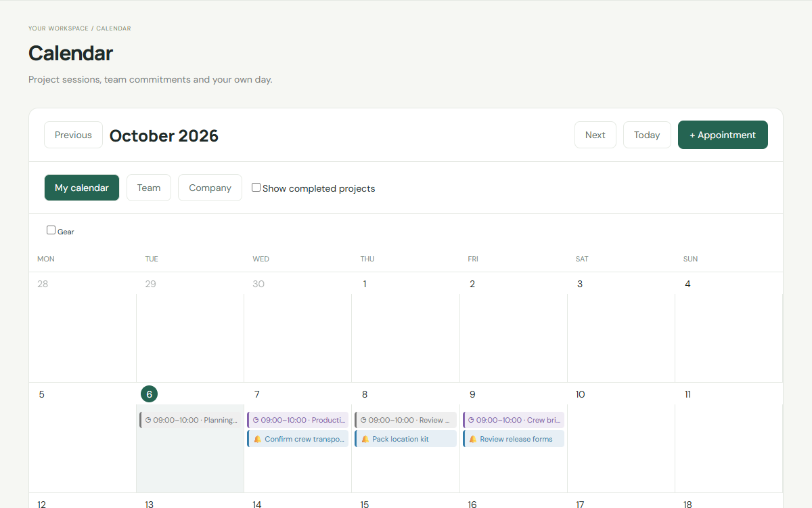The width and height of the screenshot is (812, 508).
Task: Go to the Next month
Action: (595, 135)
